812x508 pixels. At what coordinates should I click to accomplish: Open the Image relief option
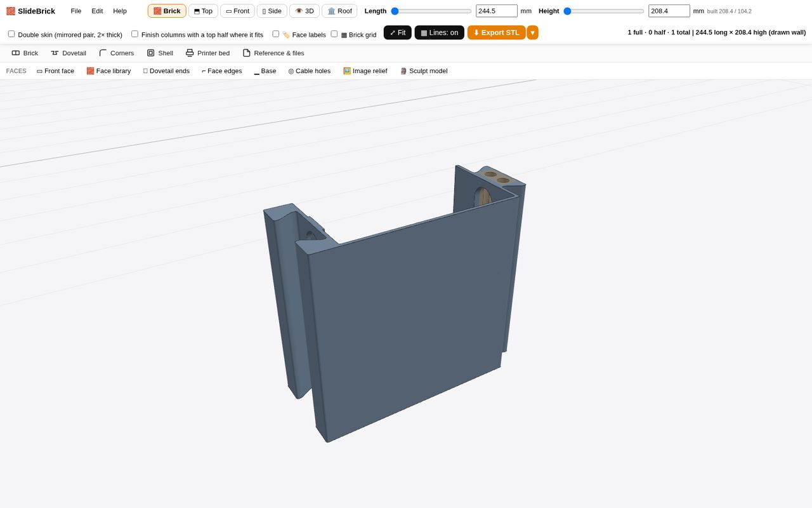pyautogui.click(x=365, y=71)
